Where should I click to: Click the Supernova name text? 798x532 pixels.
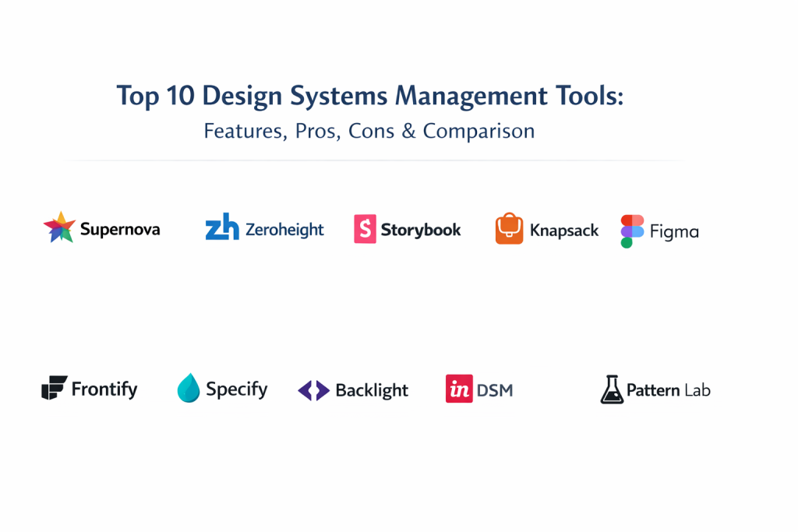coord(120,229)
